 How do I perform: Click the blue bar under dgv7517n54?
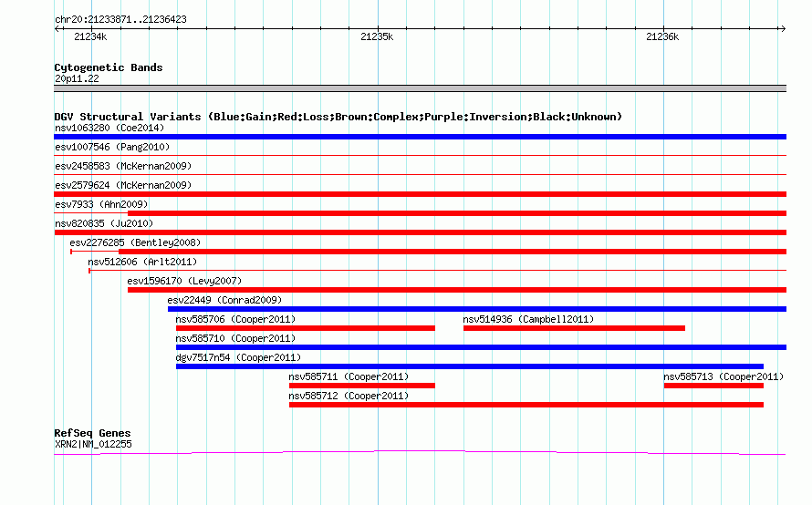(x=470, y=366)
